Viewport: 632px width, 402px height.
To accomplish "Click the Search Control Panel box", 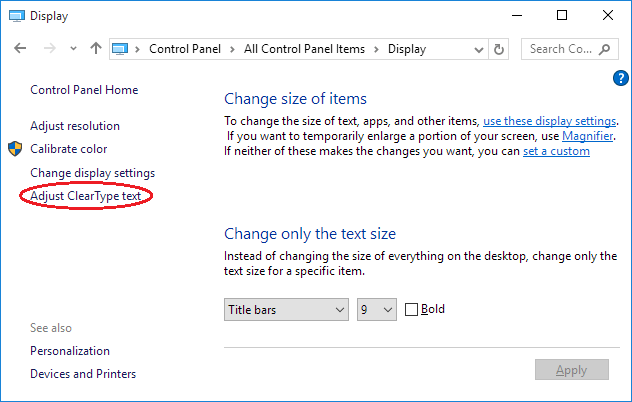I will (x=560, y=49).
